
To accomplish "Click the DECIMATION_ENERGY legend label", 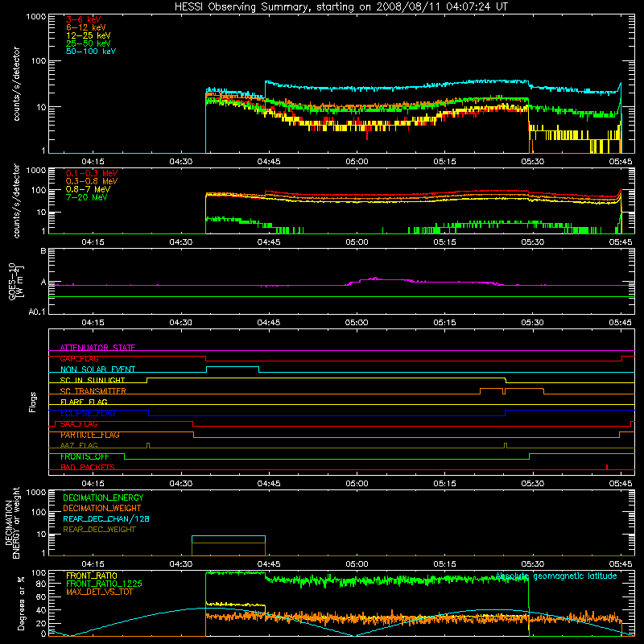I will pyautogui.click(x=103, y=497).
